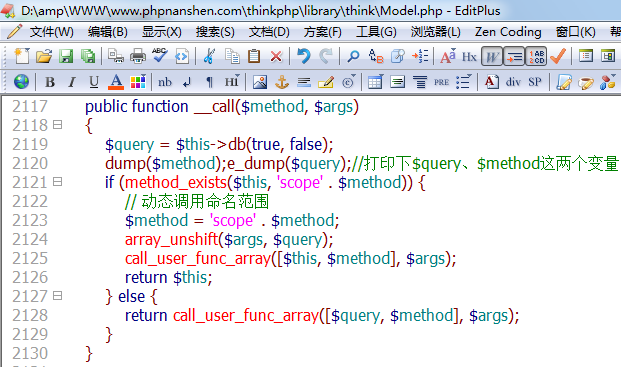Viewport: 621px width, 367px height.
Task: Open the 搜索(S) menu
Action: tap(215, 32)
